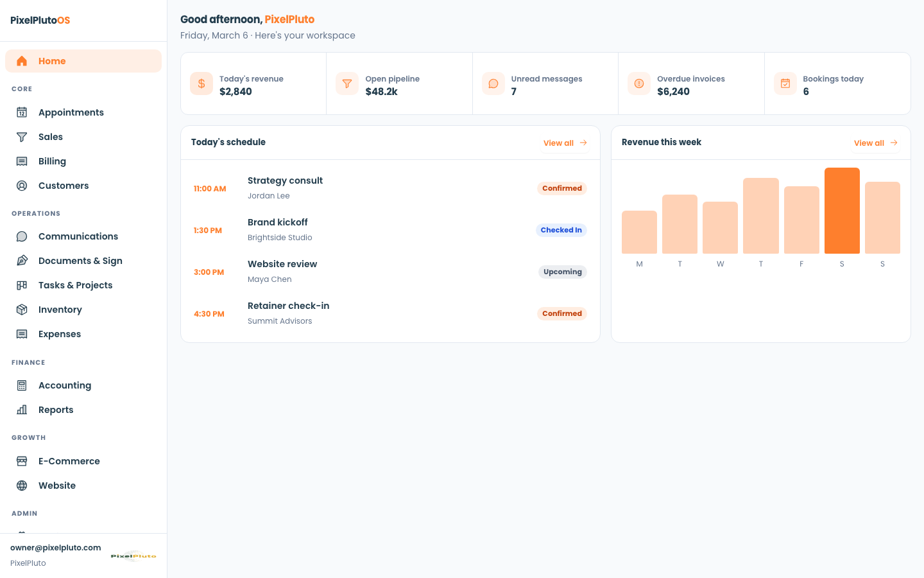Click the funnel icon on Open pipeline card
This screenshot has width=924, height=578.
[347, 83]
